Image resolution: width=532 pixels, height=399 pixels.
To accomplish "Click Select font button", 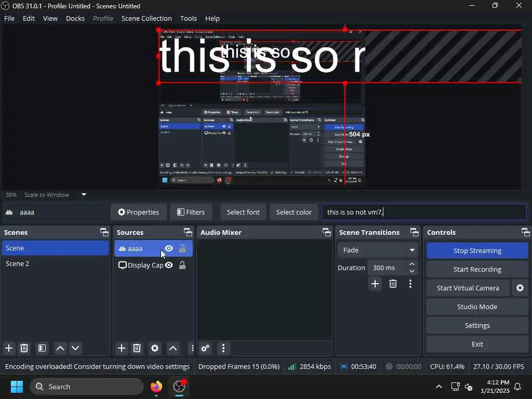I will point(243,212).
